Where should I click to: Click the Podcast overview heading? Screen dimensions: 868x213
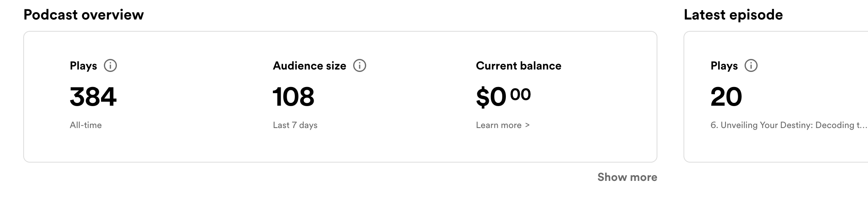coord(84,15)
